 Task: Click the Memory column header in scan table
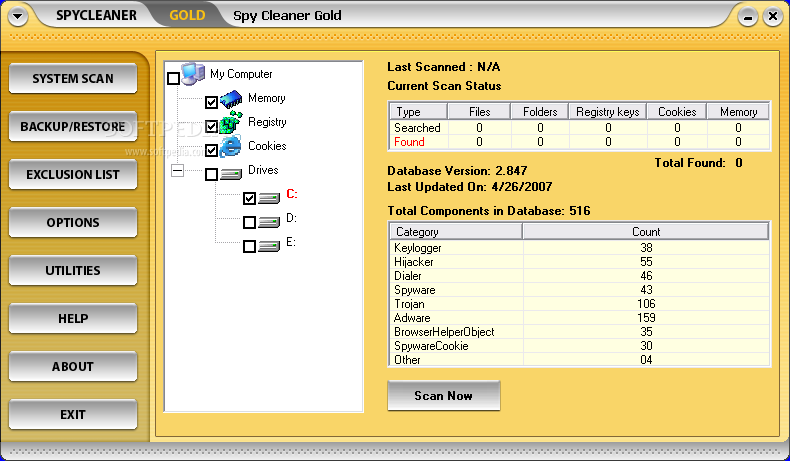click(738, 111)
